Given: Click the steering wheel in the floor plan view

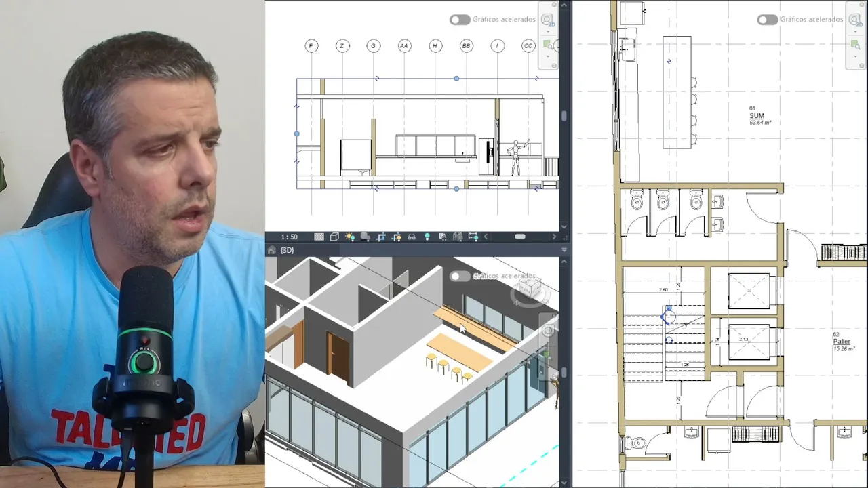Looking at the screenshot, I should (x=854, y=19).
